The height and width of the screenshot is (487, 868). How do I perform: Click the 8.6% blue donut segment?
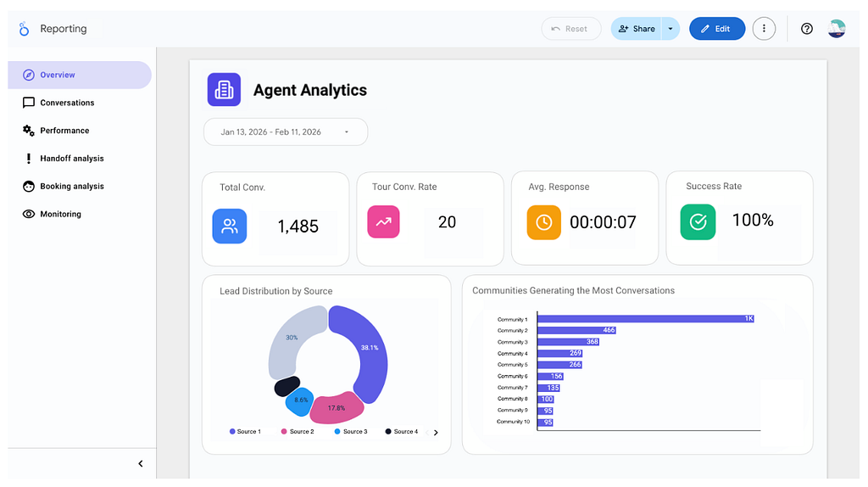tap(299, 401)
